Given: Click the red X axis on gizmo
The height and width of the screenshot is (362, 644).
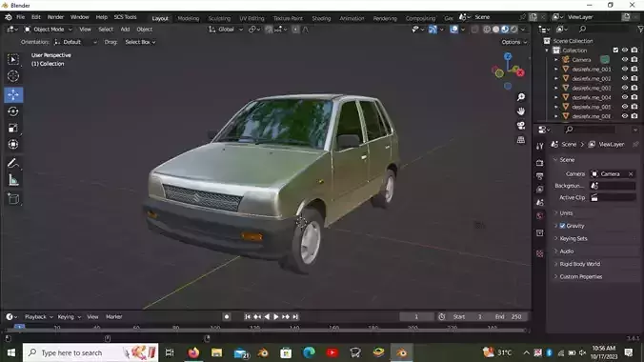Looking at the screenshot, I should point(520,72).
